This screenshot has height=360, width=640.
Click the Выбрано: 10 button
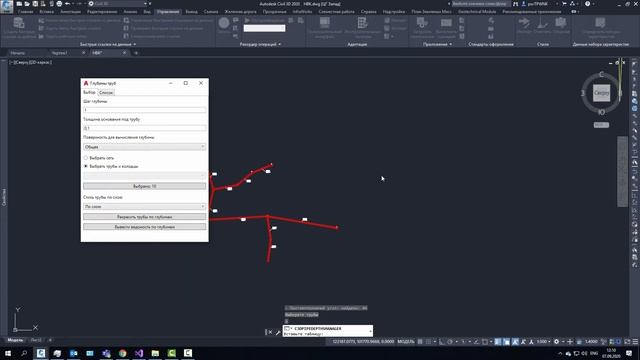point(144,186)
